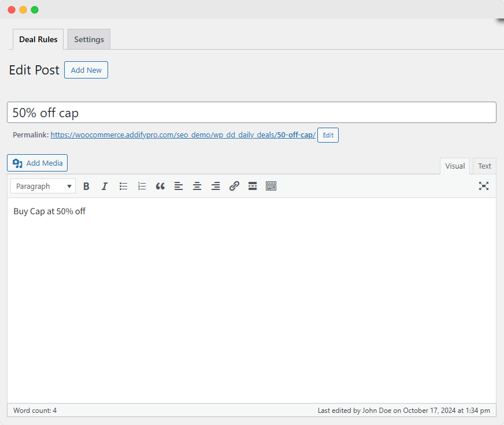Switch to the Text editor tab

[484, 166]
